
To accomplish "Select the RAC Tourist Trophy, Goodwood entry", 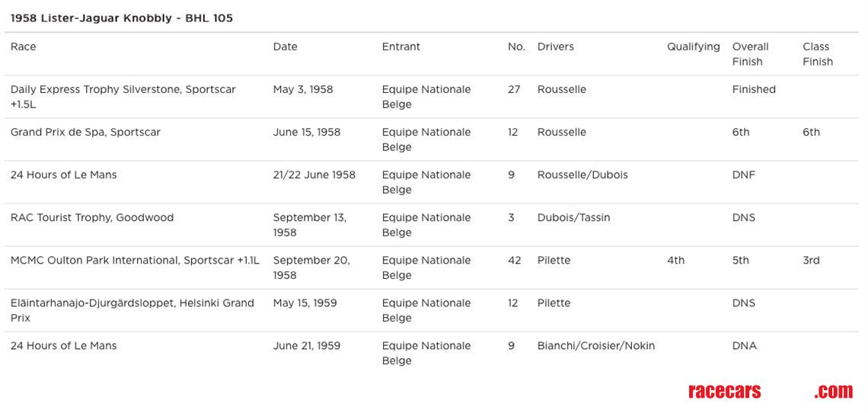I will pos(92,217).
